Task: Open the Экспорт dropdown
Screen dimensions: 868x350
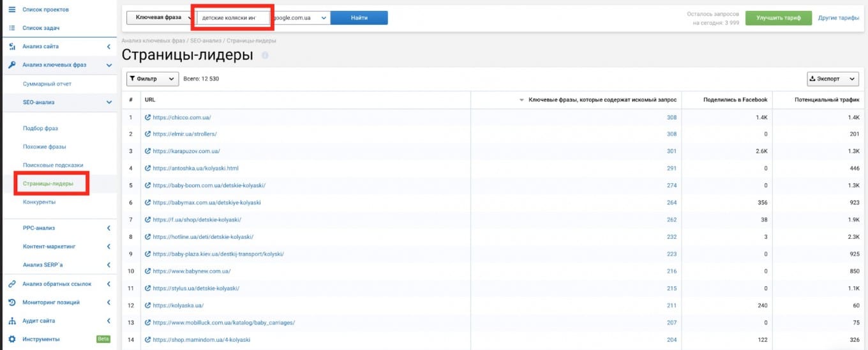Action: click(833, 79)
